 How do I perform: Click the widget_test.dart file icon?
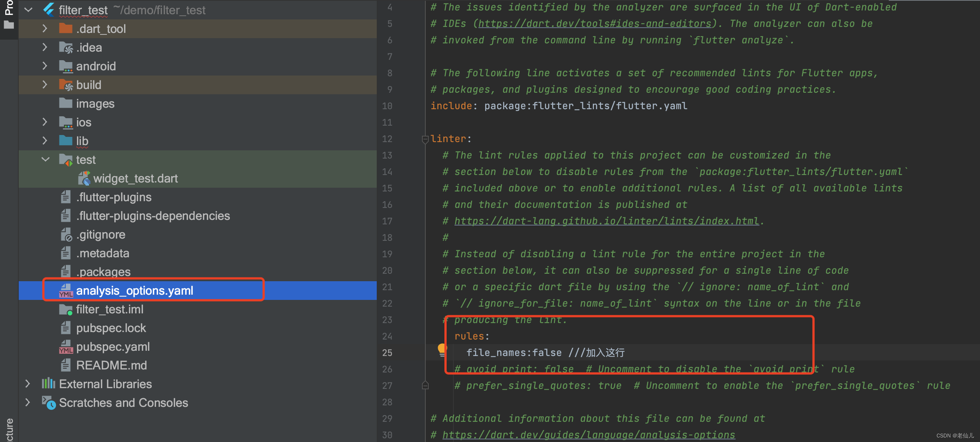[84, 178]
